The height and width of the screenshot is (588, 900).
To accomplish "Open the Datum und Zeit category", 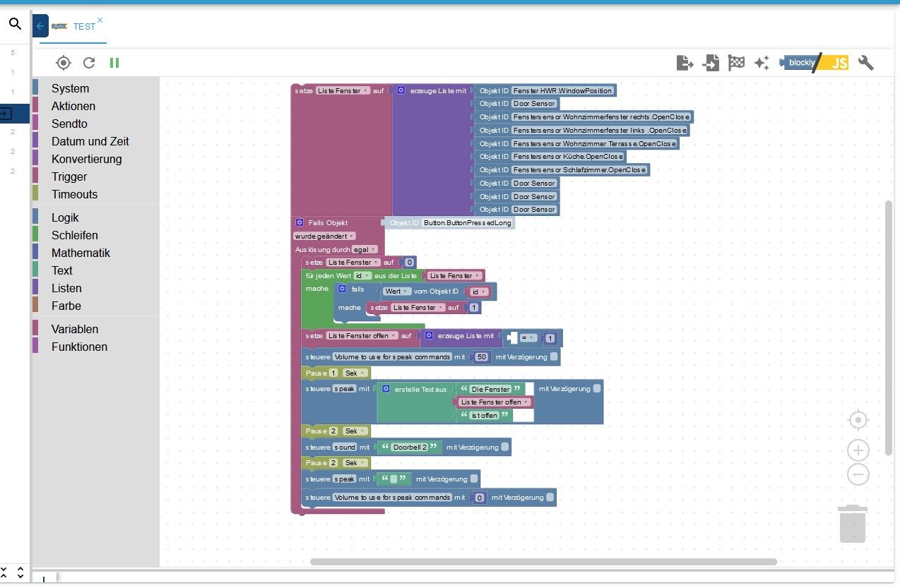I will (x=90, y=141).
